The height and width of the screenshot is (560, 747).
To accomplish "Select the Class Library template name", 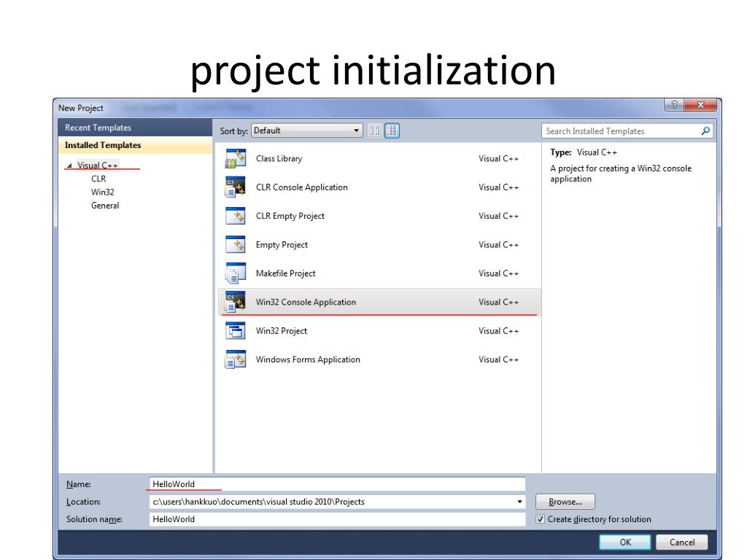I will click(x=279, y=158).
